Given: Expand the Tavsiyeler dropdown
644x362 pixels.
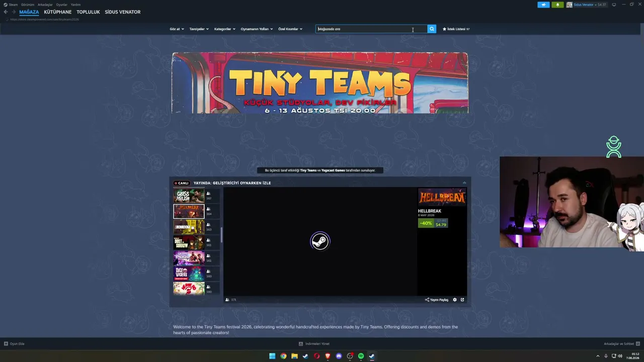Looking at the screenshot, I should pyautogui.click(x=199, y=29).
